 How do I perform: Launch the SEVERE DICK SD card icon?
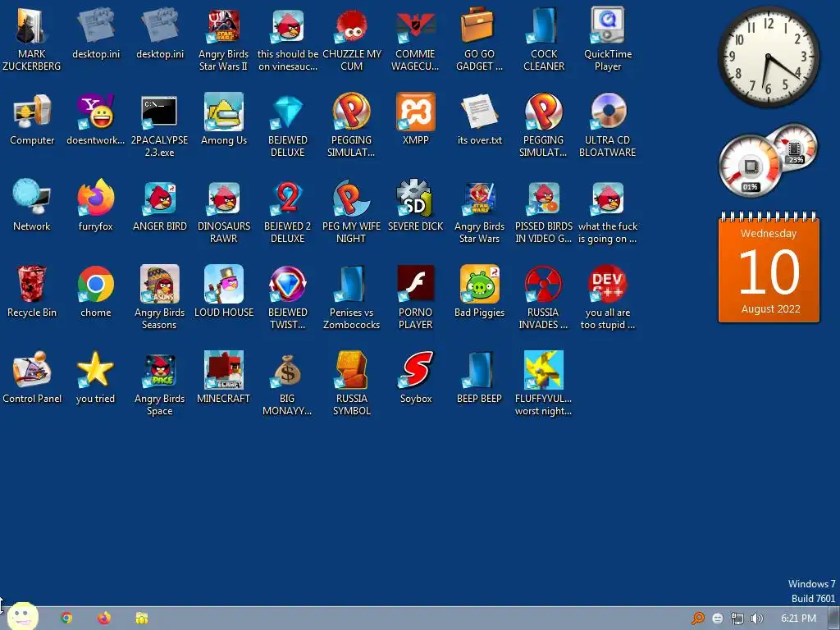[415, 205]
